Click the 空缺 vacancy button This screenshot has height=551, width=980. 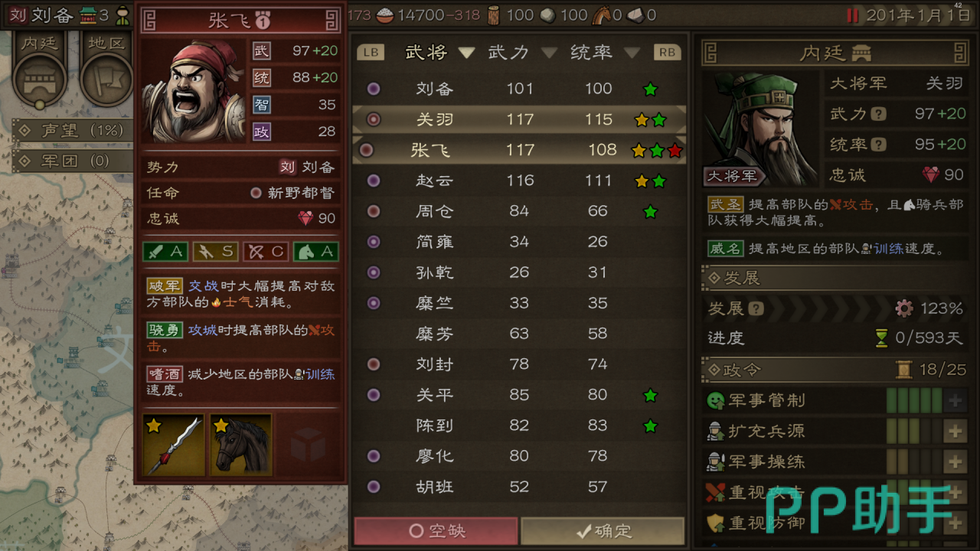(436, 530)
